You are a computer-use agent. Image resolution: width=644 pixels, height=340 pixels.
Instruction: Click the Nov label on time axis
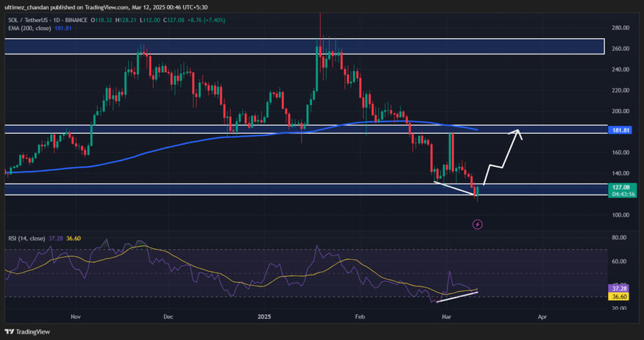(x=77, y=314)
